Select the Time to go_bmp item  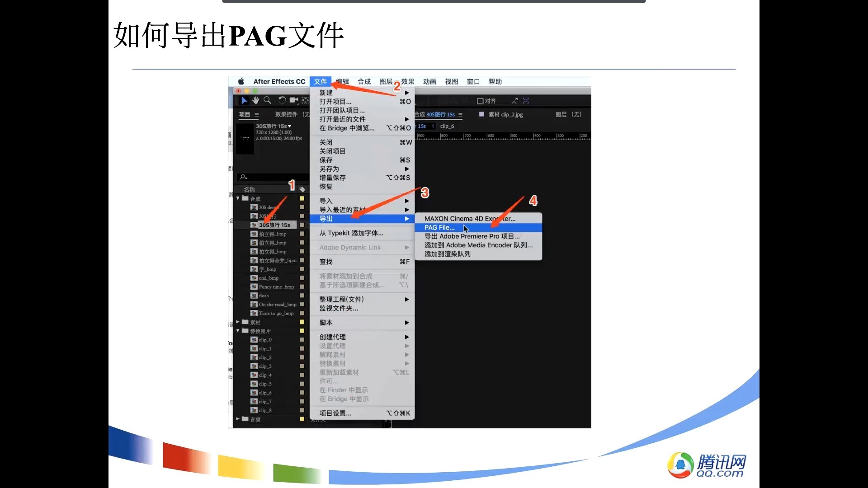(x=276, y=313)
